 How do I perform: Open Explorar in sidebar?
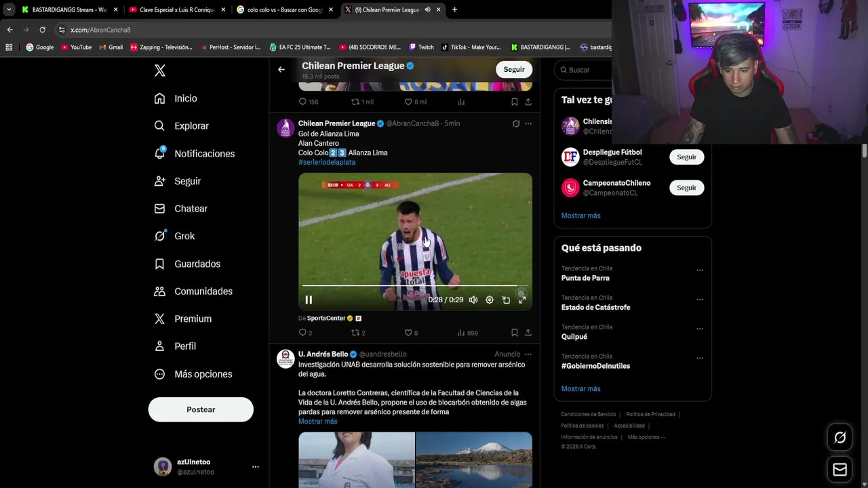click(x=181, y=126)
